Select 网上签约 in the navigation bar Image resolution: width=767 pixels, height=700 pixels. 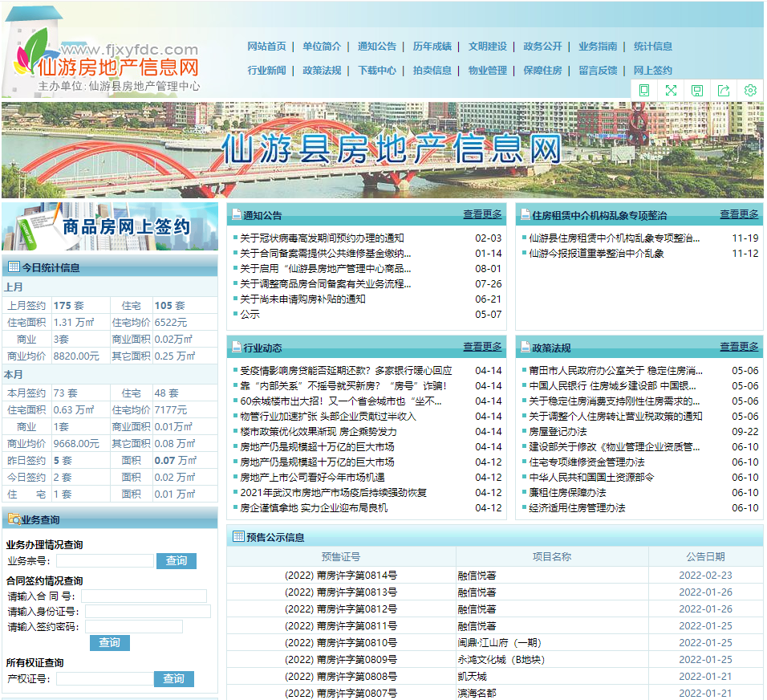pos(652,71)
